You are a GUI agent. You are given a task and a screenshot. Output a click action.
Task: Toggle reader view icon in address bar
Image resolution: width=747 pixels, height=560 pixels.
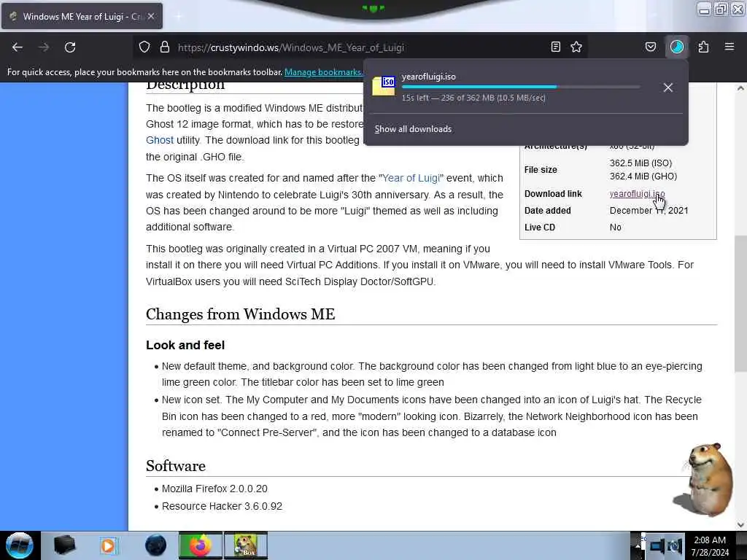(x=555, y=47)
